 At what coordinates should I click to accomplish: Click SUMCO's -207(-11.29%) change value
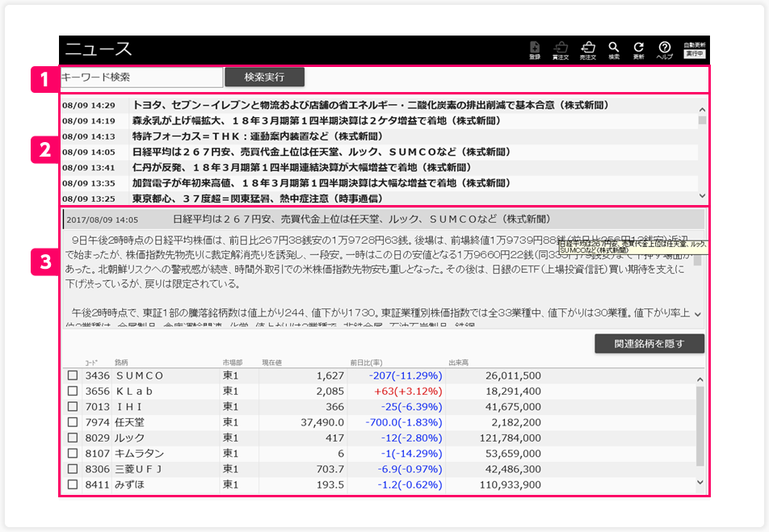pyautogui.click(x=406, y=375)
